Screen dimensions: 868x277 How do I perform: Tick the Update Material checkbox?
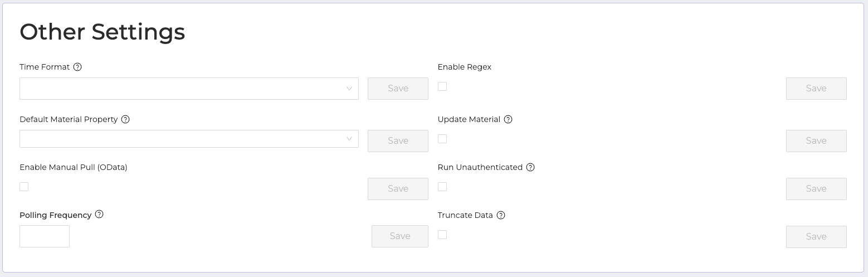[x=442, y=139]
